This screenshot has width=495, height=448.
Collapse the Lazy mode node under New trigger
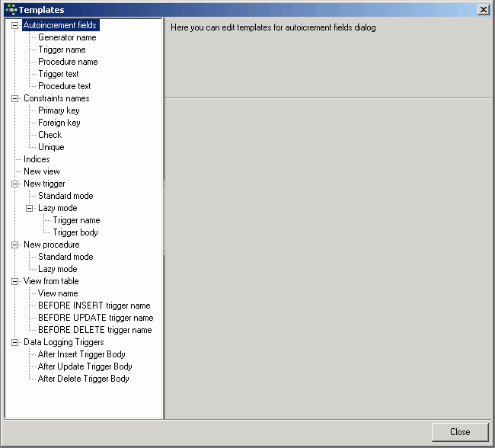click(x=30, y=208)
